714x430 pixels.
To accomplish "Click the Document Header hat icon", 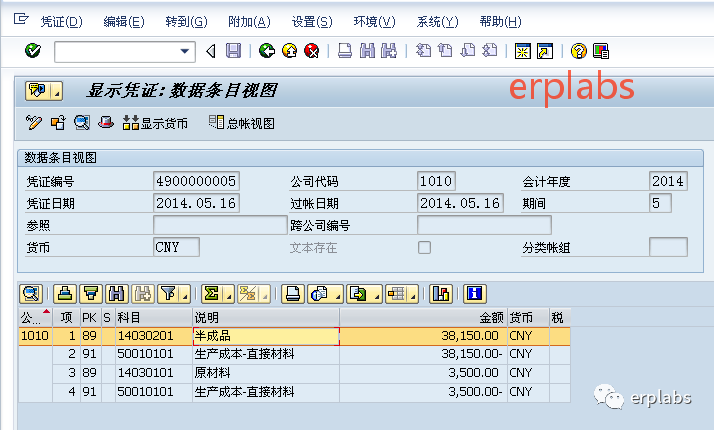I will click(x=106, y=123).
